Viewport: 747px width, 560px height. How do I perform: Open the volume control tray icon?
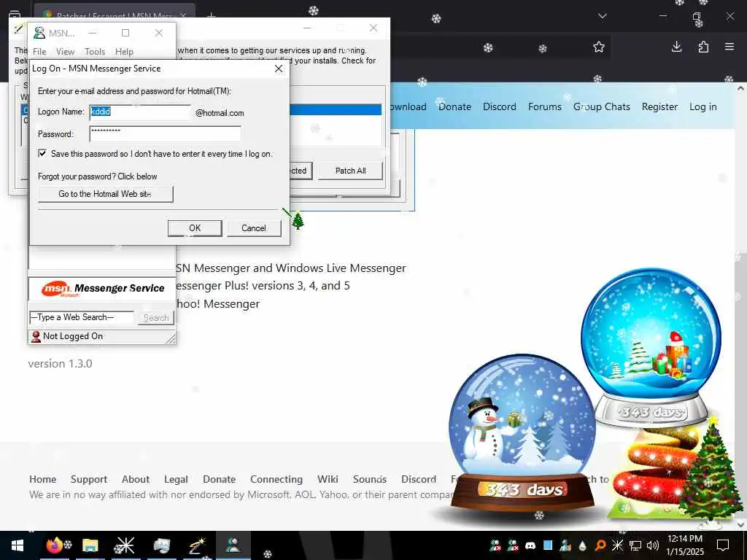[x=653, y=545]
